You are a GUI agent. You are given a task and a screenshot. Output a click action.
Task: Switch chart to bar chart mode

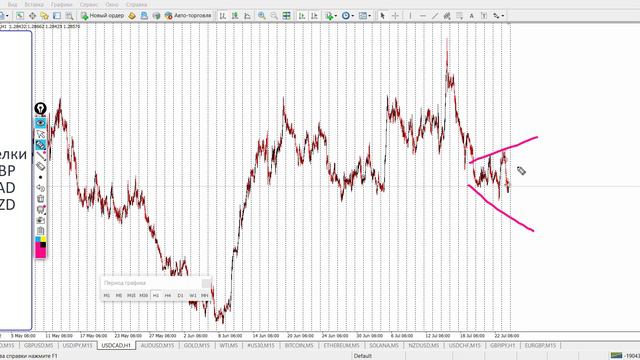pyautogui.click(x=222, y=16)
